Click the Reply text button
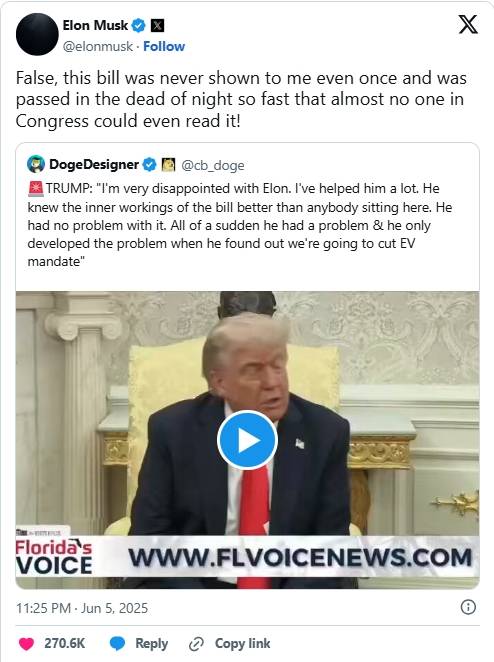This screenshot has height=662, width=494. coord(151,643)
